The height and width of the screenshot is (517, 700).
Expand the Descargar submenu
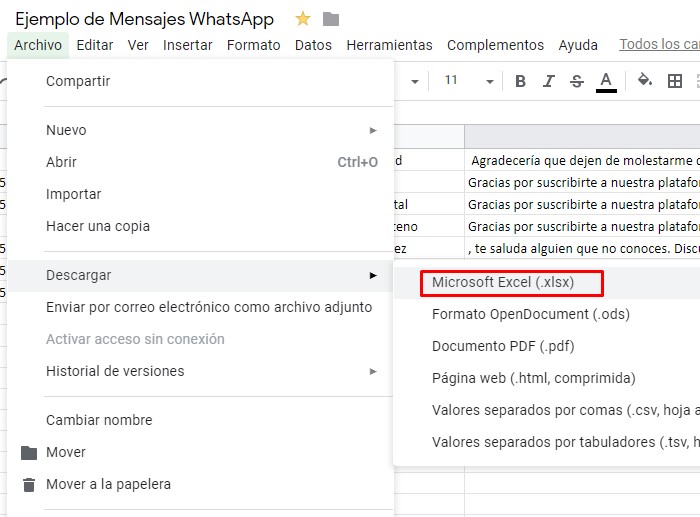[373, 275]
